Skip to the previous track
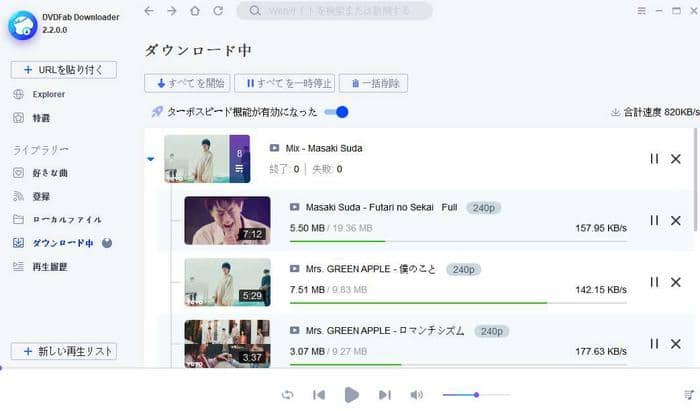This screenshot has height=411, width=700. [319, 395]
